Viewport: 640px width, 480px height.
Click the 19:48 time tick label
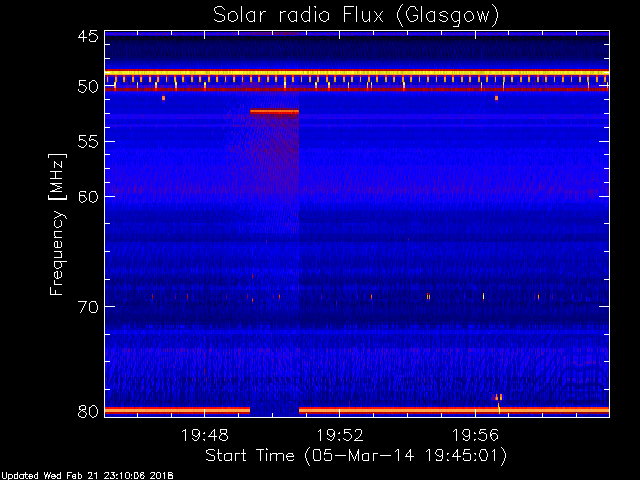point(204,435)
